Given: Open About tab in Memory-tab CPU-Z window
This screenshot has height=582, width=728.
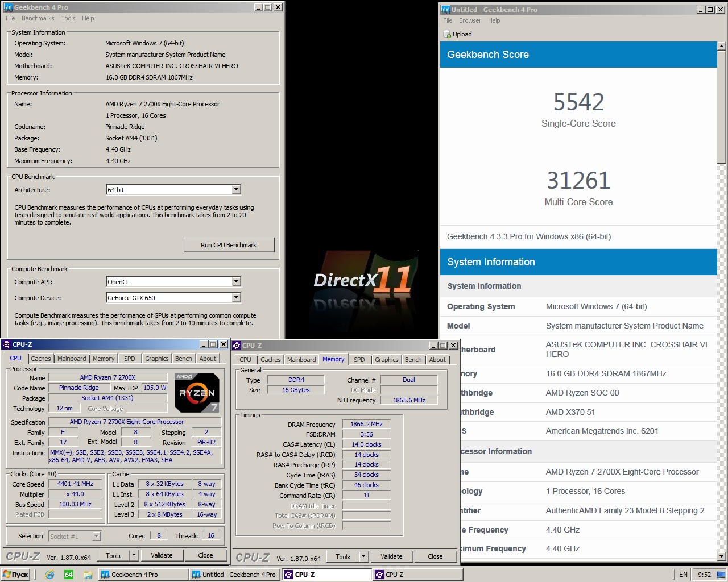Looking at the screenshot, I should tap(437, 360).
